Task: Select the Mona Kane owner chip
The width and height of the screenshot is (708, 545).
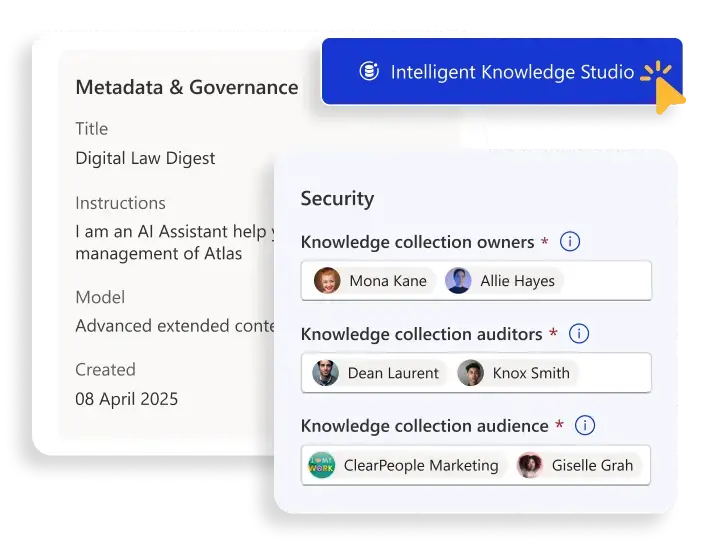Action: [x=373, y=280]
